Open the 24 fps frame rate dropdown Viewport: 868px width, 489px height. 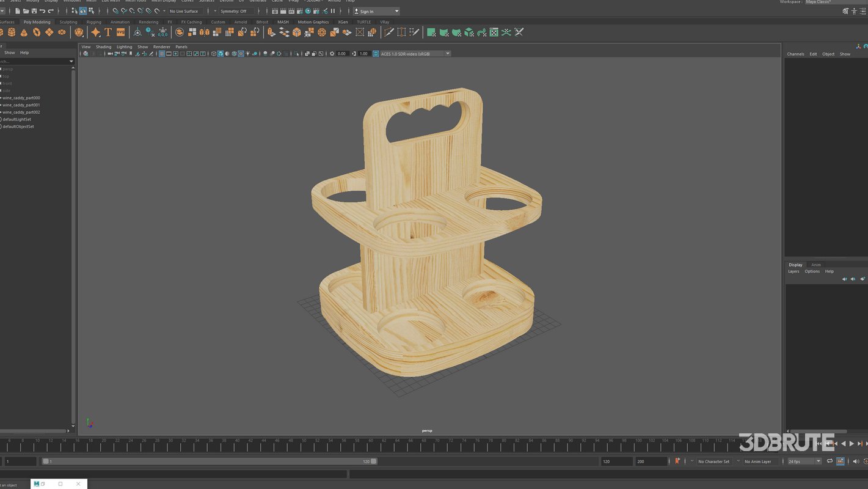819,461
